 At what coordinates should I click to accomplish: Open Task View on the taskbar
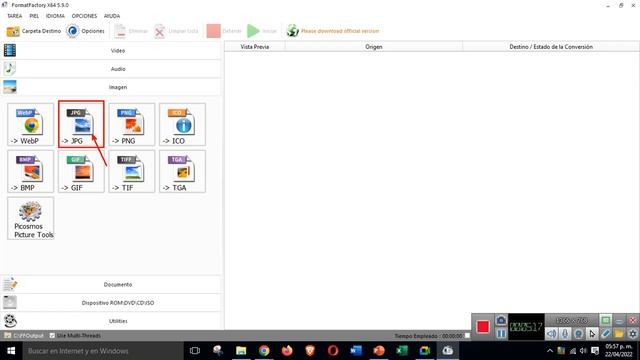pos(195,351)
